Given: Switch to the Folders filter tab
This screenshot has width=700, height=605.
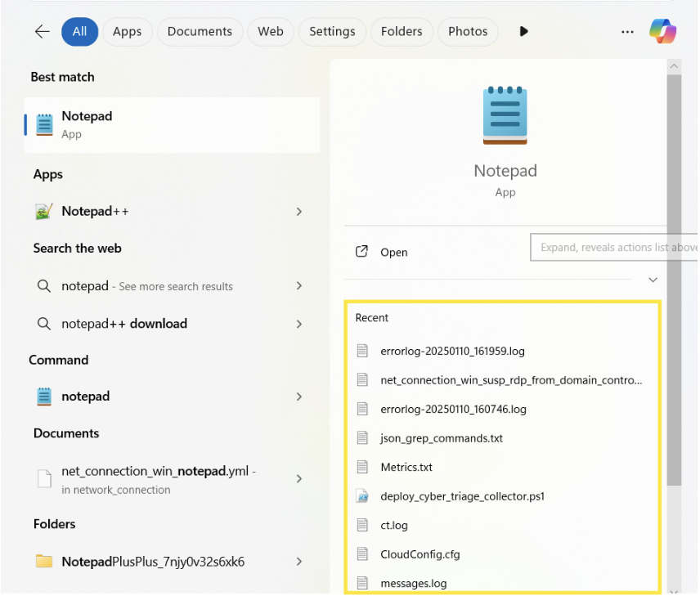Looking at the screenshot, I should [x=402, y=32].
